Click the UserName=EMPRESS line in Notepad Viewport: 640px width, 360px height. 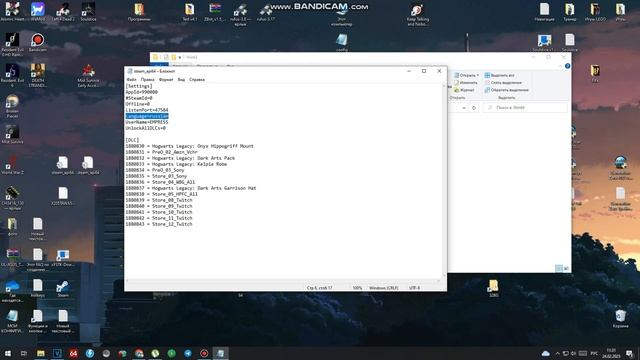147,122
